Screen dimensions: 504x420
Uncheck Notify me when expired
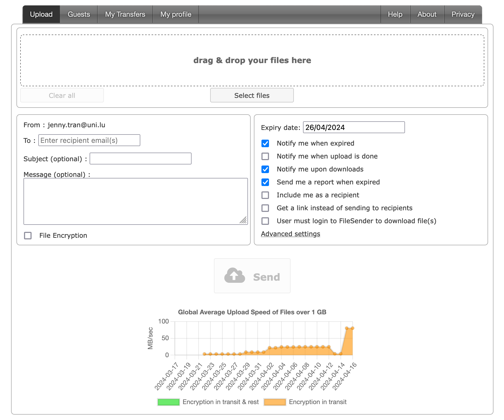click(x=265, y=143)
